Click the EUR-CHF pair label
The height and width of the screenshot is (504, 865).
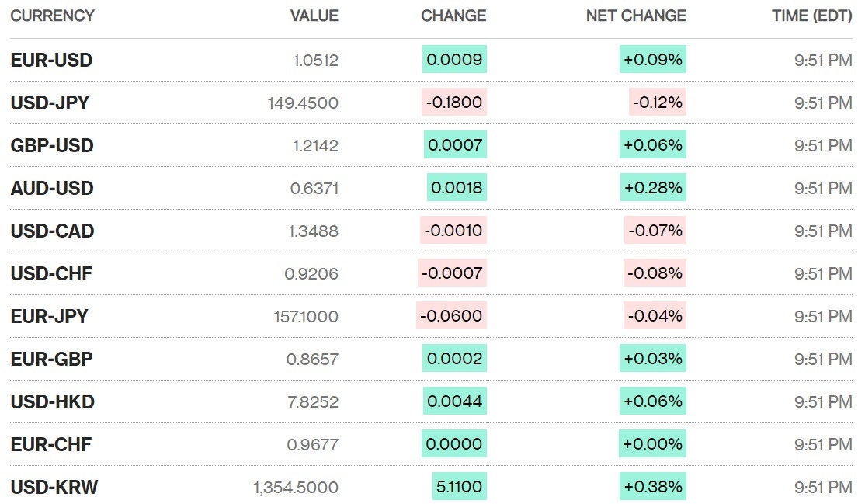coord(50,444)
